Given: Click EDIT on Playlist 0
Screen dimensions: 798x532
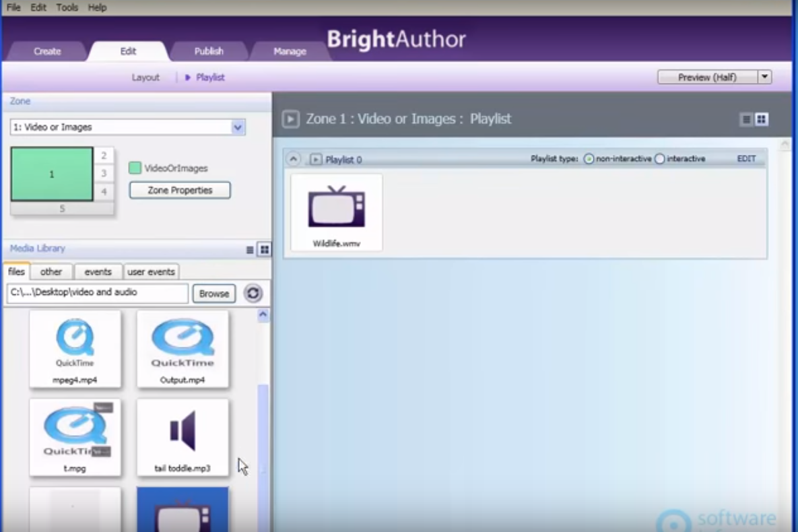Looking at the screenshot, I should click(x=746, y=159).
